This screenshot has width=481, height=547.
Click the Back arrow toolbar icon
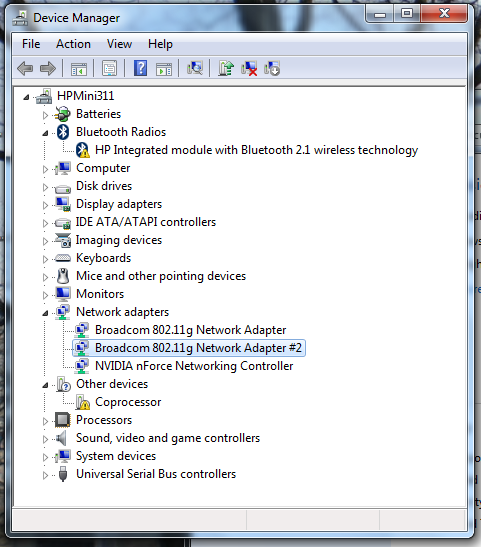(25, 68)
